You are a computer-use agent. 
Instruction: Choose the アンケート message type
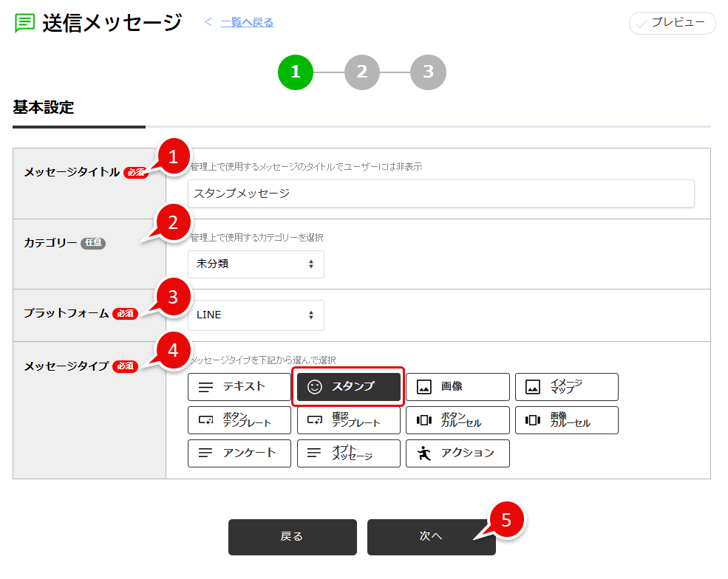(x=239, y=453)
